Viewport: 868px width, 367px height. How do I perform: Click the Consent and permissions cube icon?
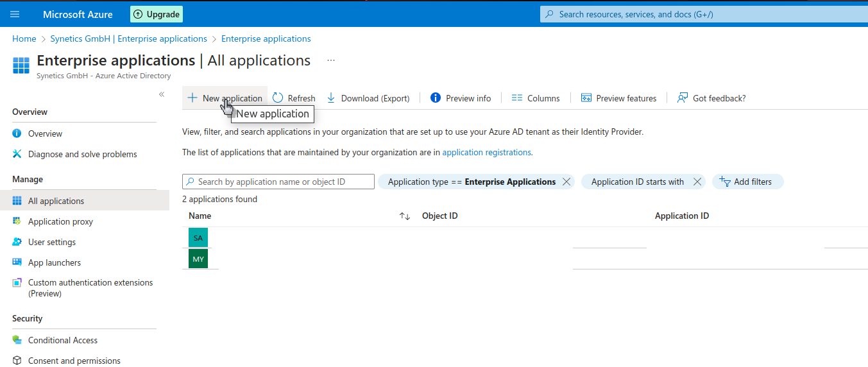(x=17, y=361)
